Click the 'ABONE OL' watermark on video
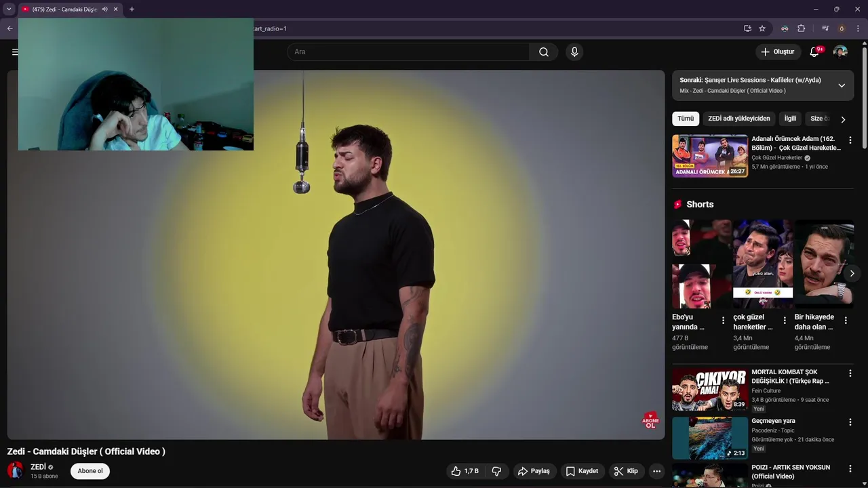The width and height of the screenshot is (868, 488). pyautogui.click(x=650, y=420)
